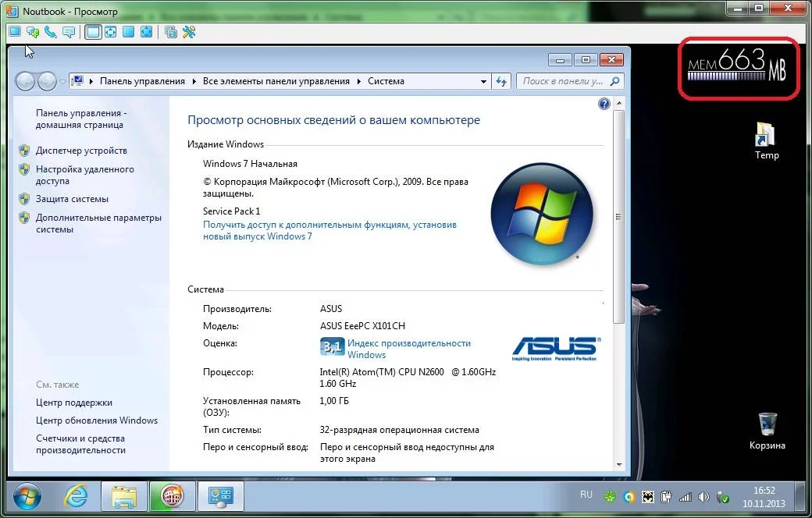Click 'Service Pack 1' text
Screen dimensions: 812x518
(231, 211)
